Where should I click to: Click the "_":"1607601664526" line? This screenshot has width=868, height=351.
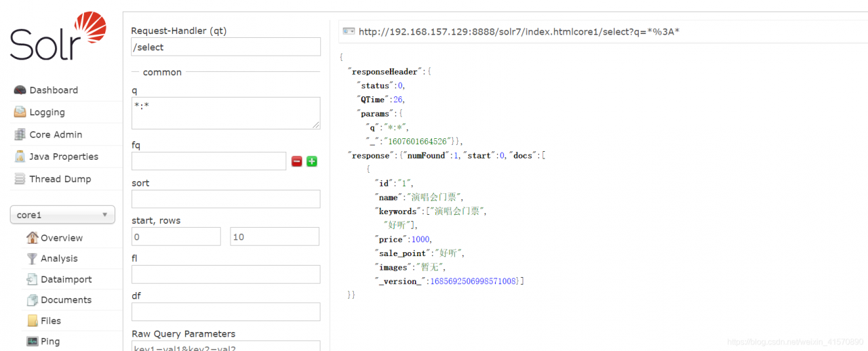(x=414, y=141)
